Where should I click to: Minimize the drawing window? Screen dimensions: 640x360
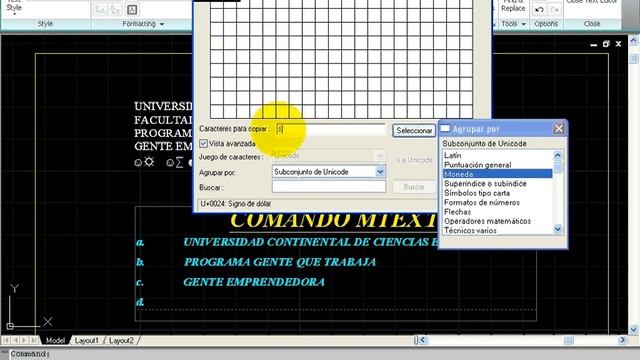[x=593, y=44]
